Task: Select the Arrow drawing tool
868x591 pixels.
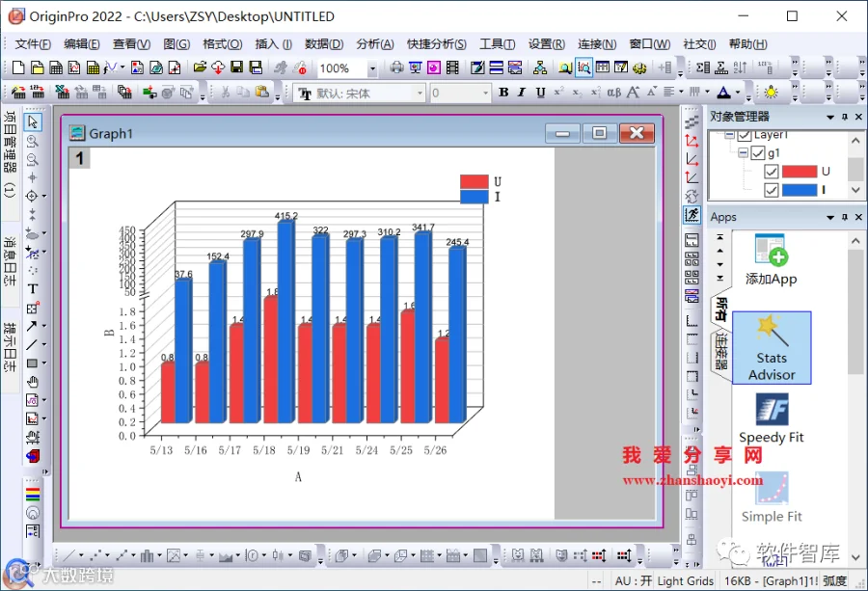Action: click(x=32, y=326)
